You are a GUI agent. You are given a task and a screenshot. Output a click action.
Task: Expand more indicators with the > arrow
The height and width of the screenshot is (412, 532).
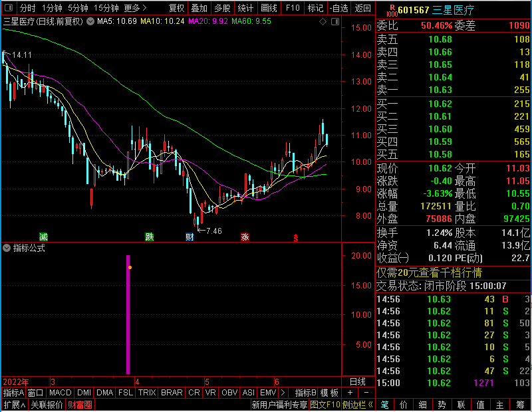[283, 393]
